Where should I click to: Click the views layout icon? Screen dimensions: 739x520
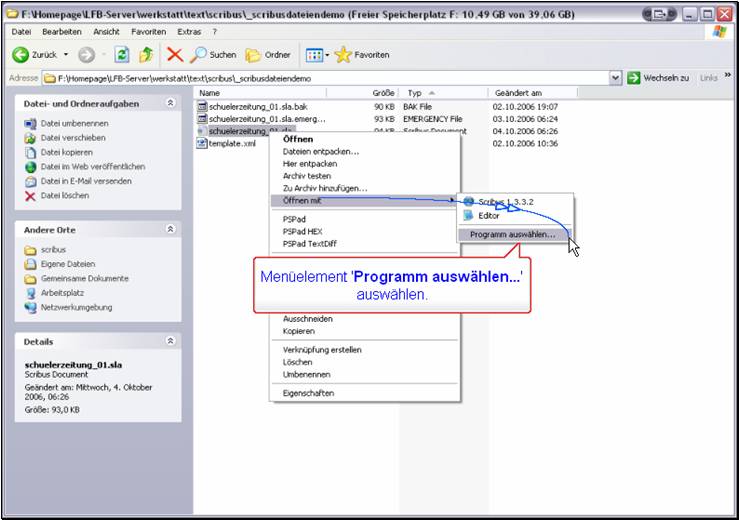click(x=314, y=55)
